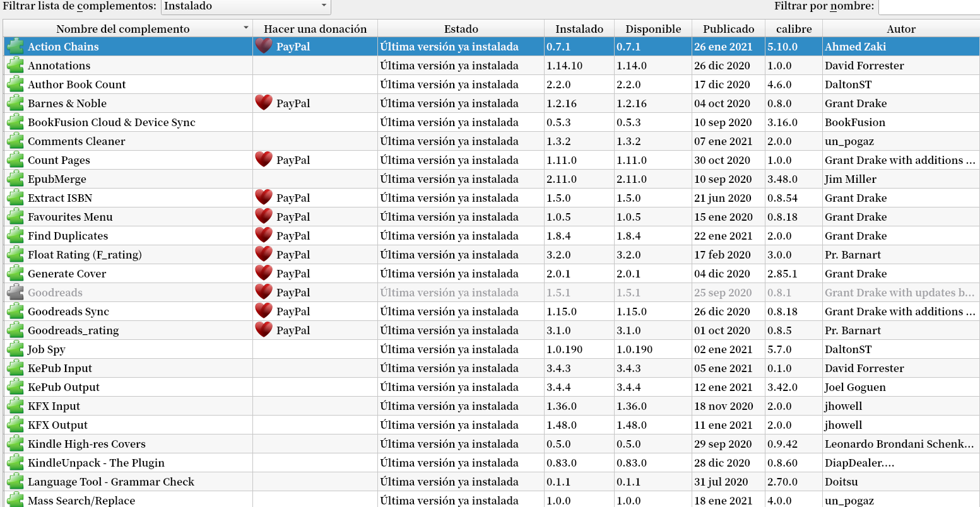Select the Job Spy plugin icon

(x=15, y=349)
